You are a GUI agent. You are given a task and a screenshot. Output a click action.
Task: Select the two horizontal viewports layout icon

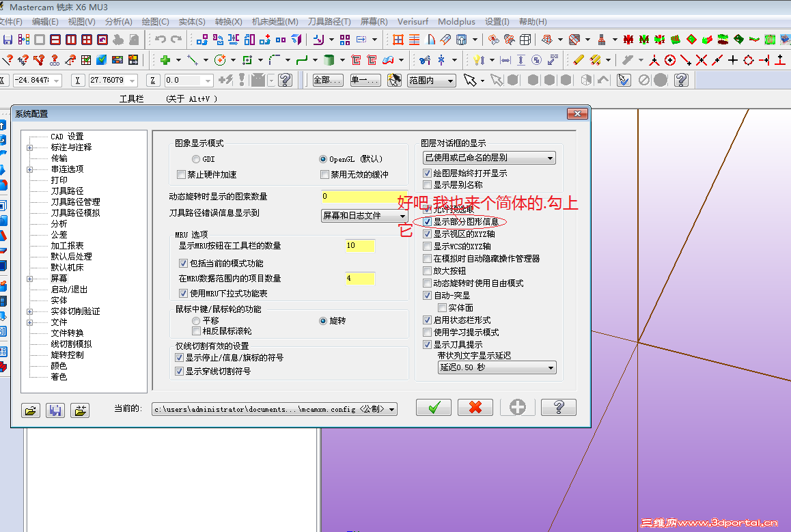click(x=55, y=40)
